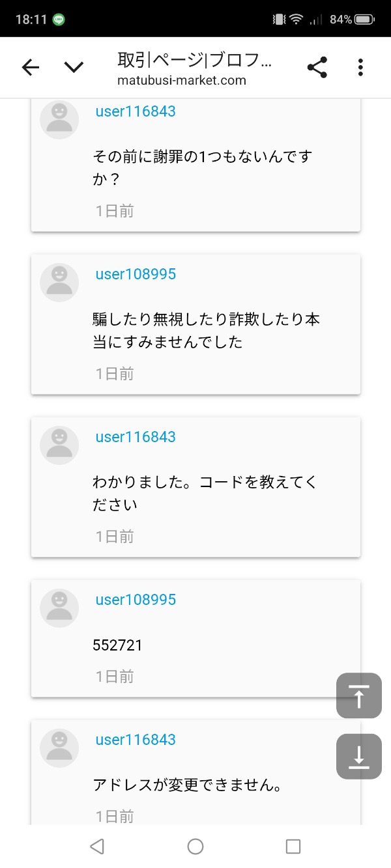This screenshot has width=391, height=868.
Task: Tap the back arrow in browser header
Action: [31, 67]
